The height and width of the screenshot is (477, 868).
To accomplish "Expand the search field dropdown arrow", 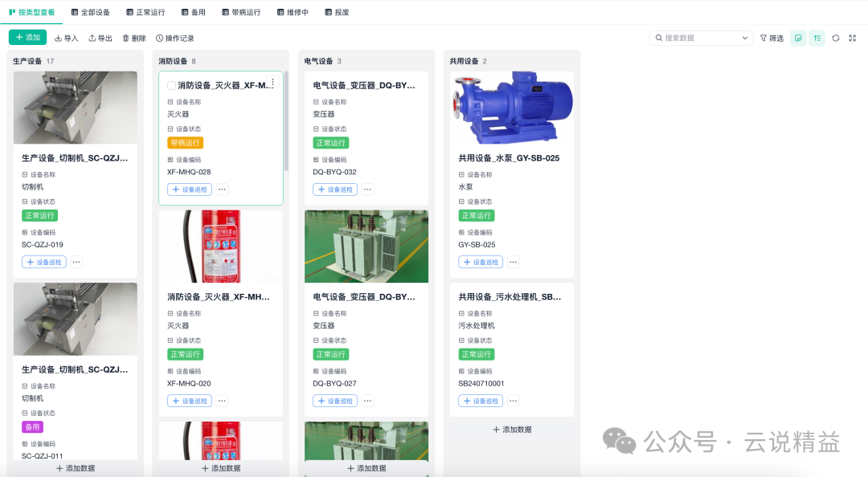I will [745, 38].
